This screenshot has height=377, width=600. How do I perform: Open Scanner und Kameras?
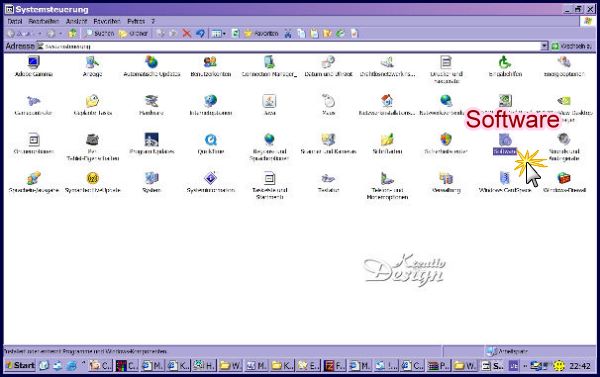coord(328,144)
